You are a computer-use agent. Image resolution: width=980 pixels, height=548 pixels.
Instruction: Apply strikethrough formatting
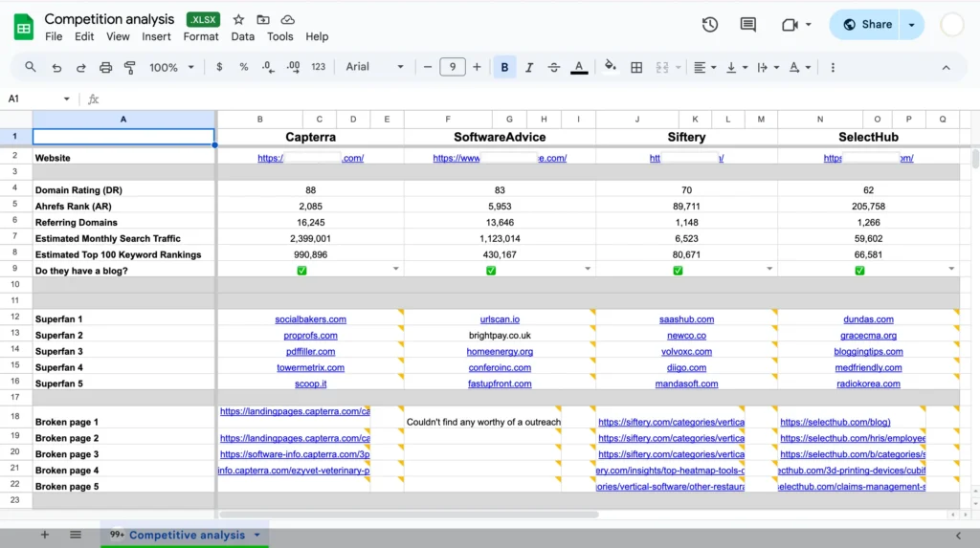[x=554, y=67]
